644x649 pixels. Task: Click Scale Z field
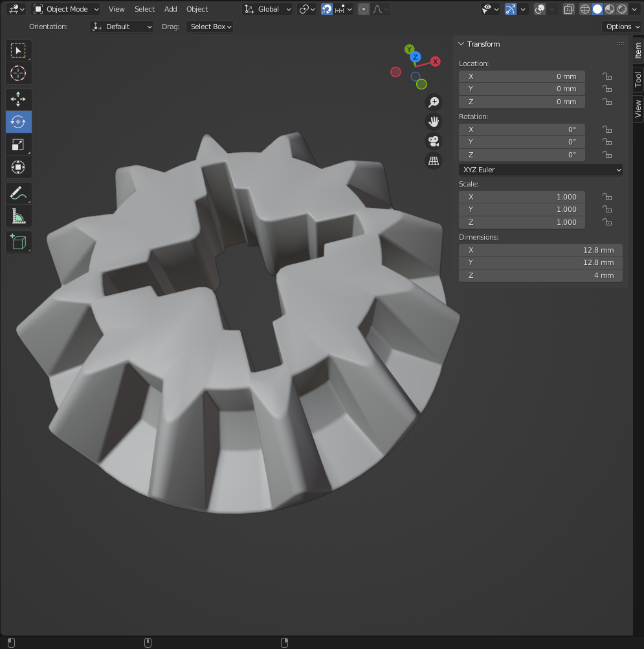pos(522,222)
